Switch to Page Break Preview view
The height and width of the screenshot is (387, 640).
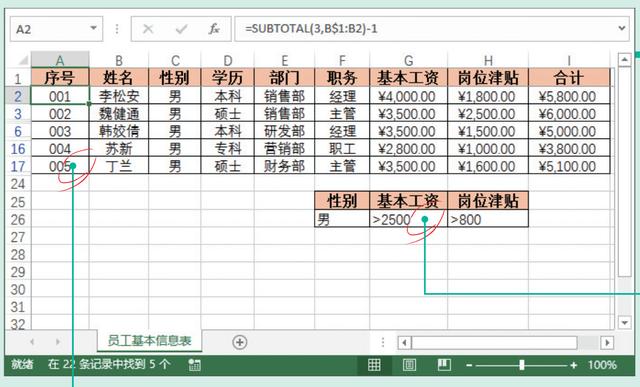tap(444, 365)
